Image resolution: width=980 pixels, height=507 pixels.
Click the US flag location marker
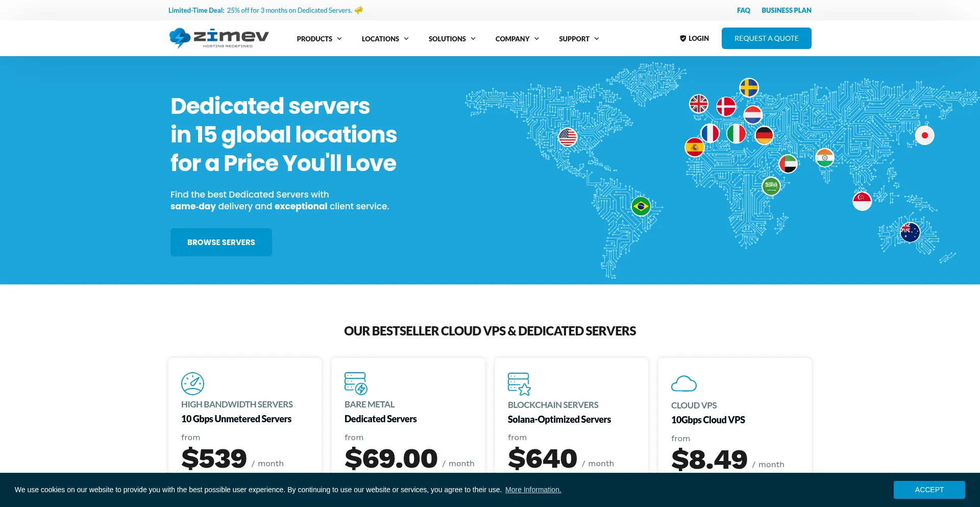point(567,137)
